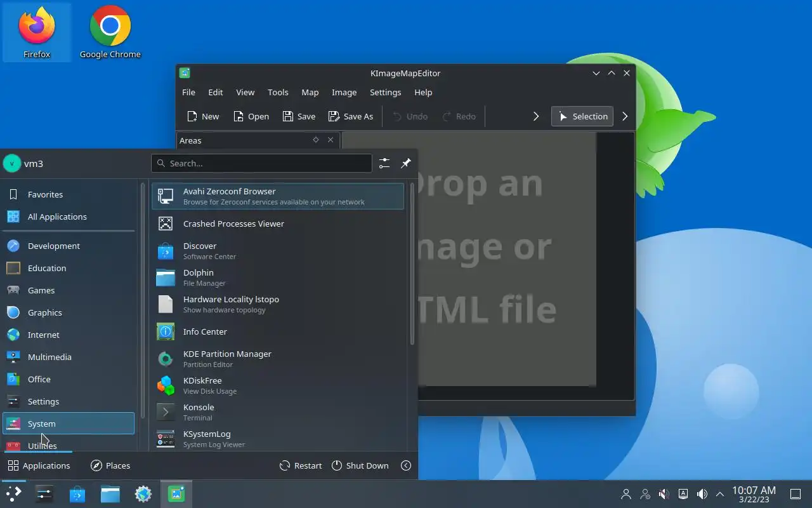Open Discover from the taskbar
812x508 pixels.
77,494
